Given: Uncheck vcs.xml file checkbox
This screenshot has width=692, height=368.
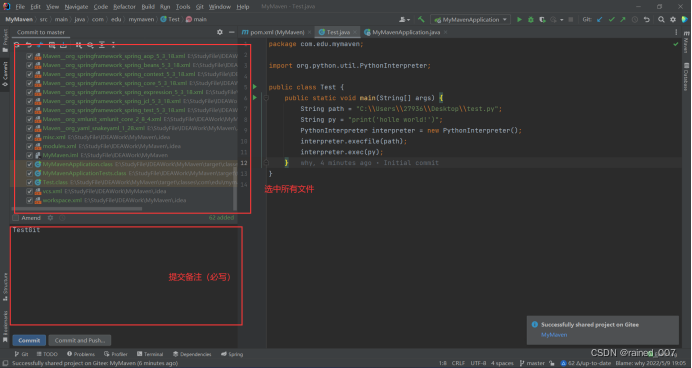Looking at the screenshot, I should point(30,191).
